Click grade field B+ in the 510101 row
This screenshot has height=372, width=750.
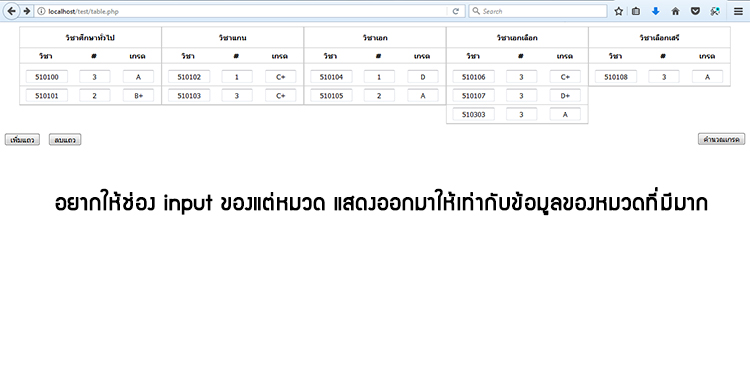(x=138, y=96)
